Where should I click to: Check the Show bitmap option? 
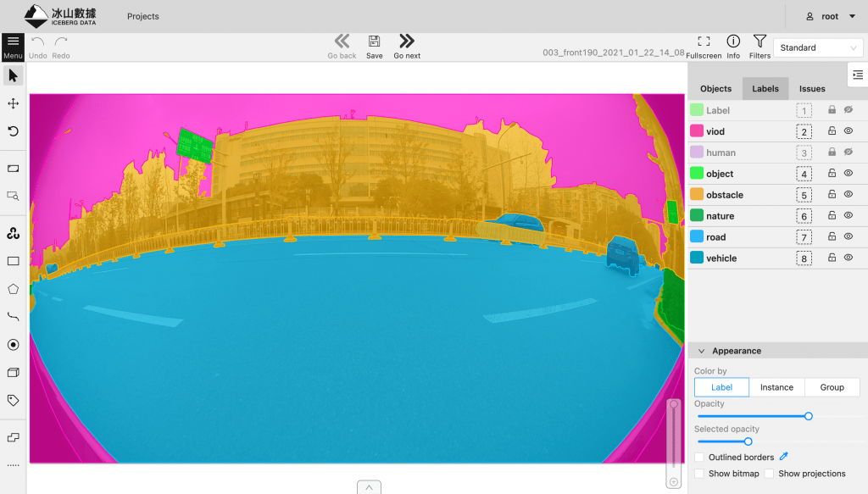point(699,474)
